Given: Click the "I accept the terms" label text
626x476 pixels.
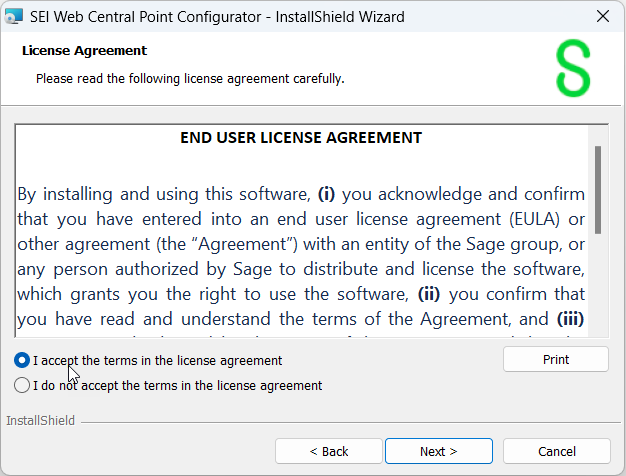Looking at the screenshot, I should pos(157,360).
